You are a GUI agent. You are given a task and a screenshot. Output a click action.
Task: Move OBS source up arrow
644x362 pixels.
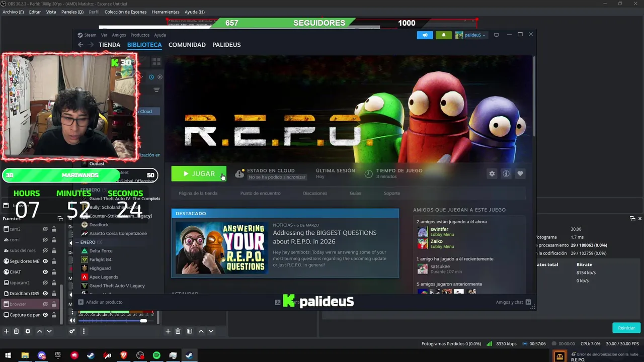40,331
